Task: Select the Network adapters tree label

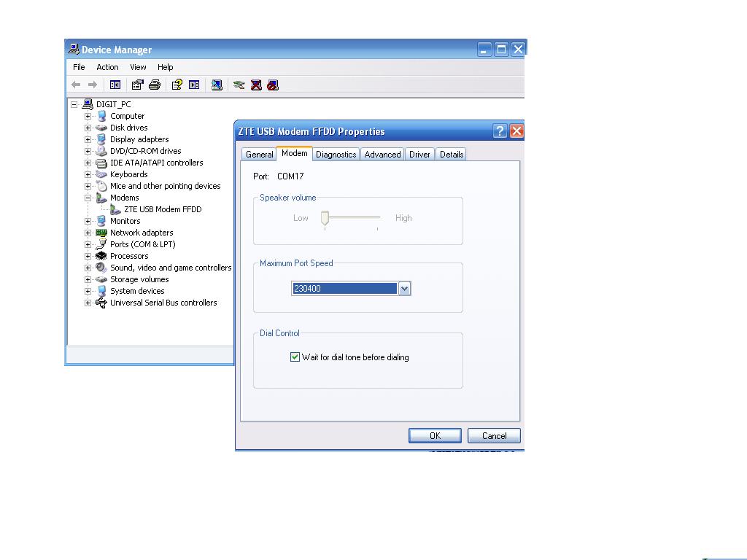Action: pyautogui.click(x=142, y=233)
